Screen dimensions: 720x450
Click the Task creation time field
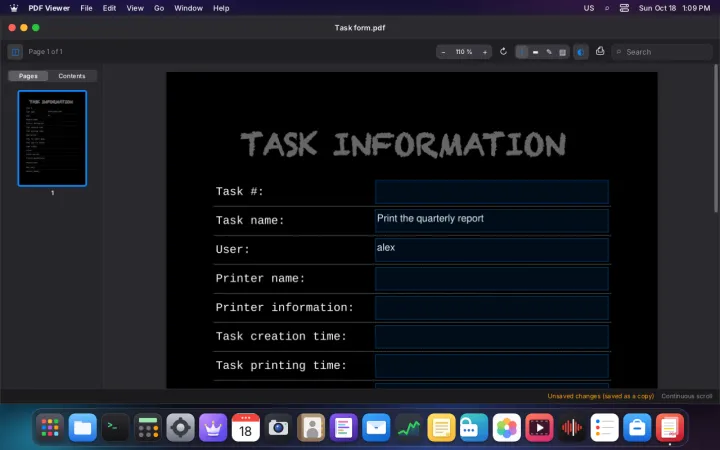[x=492, y=337]
